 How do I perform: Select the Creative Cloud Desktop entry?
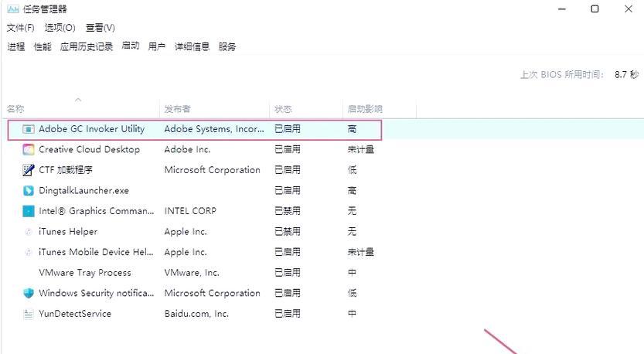89,149
